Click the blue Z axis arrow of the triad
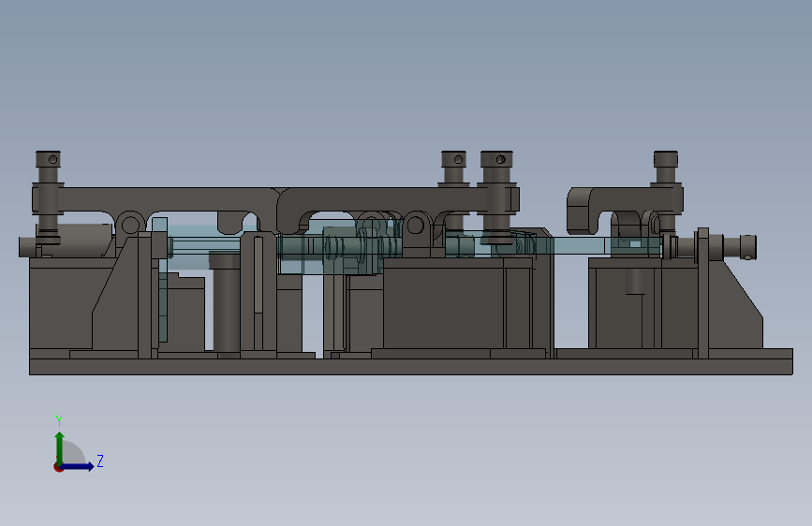812x526 pixels. (x=78, y=466)
